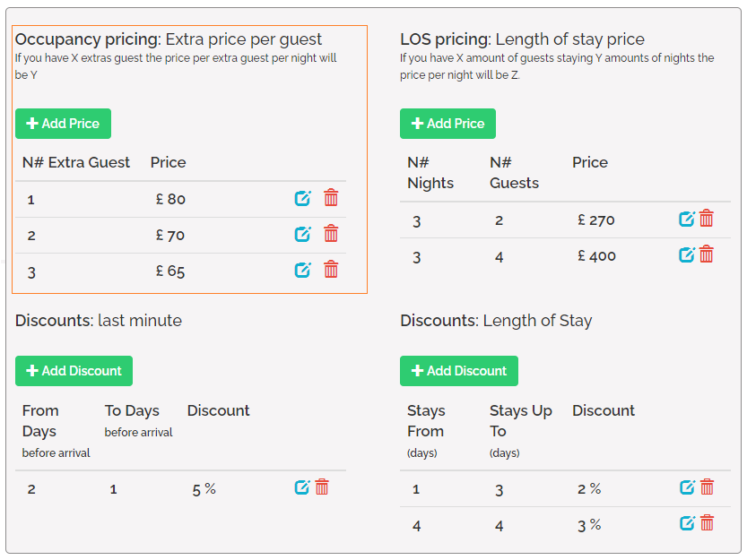
Task: Delete the 5 % last minute discount
Action: tap(322, 487)
